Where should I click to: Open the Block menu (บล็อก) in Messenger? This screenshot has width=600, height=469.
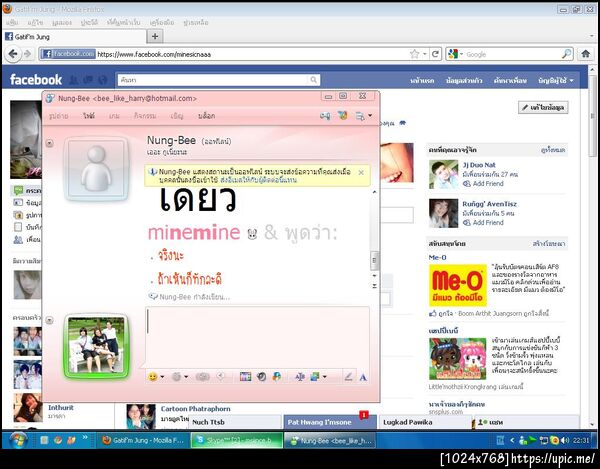206,116
